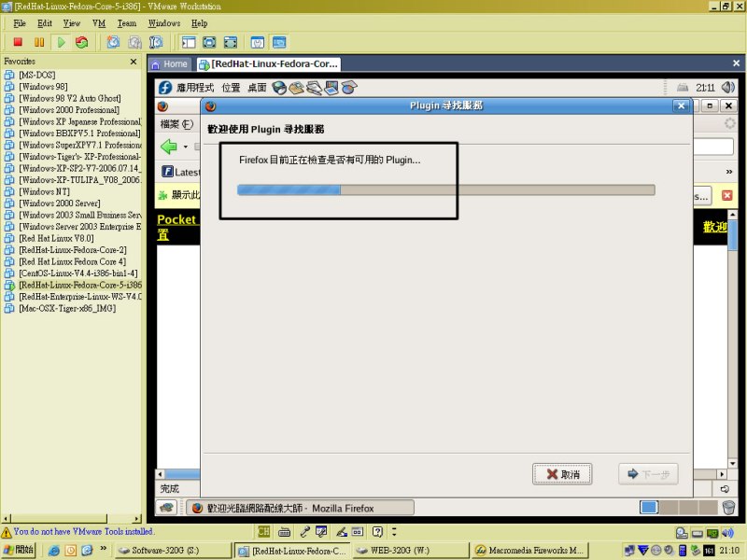The image size is (747, 560).
Task: Open the 檔案 menu in Firefox
Action: click(x=176, y=124)
